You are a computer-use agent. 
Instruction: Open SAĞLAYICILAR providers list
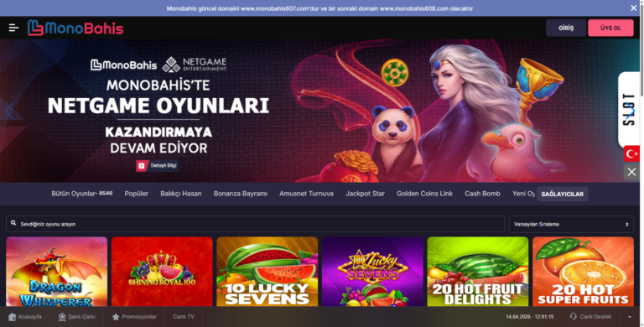click(563, 194)
